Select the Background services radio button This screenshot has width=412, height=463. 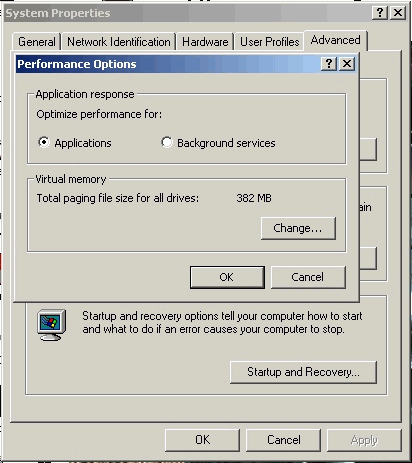tap(166, 142)
